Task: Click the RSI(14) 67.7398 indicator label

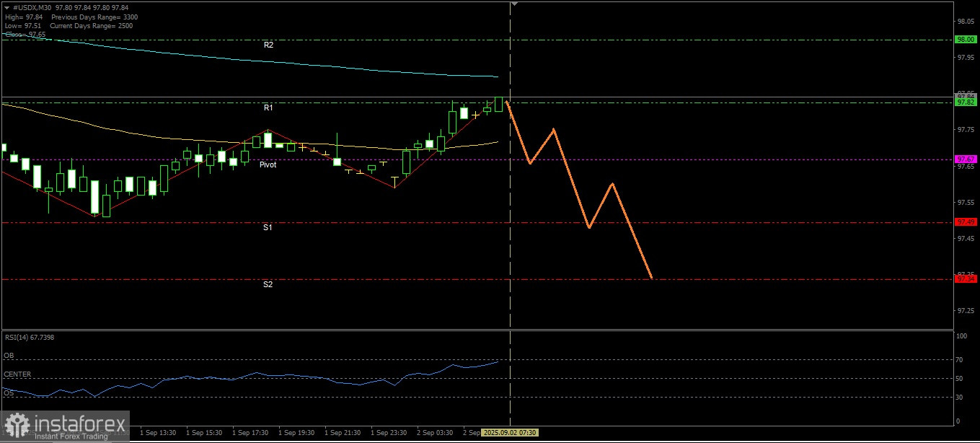Action: 30,337
